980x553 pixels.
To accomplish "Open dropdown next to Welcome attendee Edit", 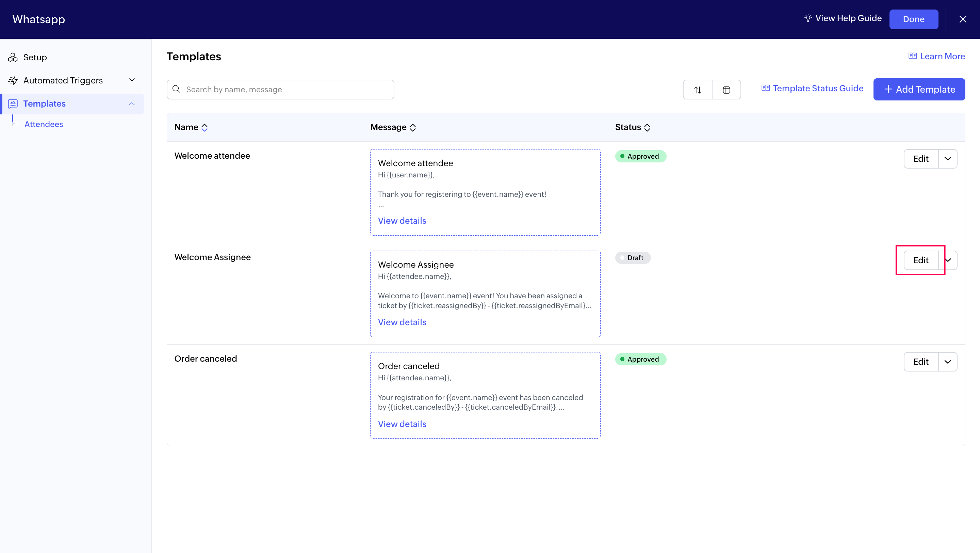I will [x=948, y=159].
